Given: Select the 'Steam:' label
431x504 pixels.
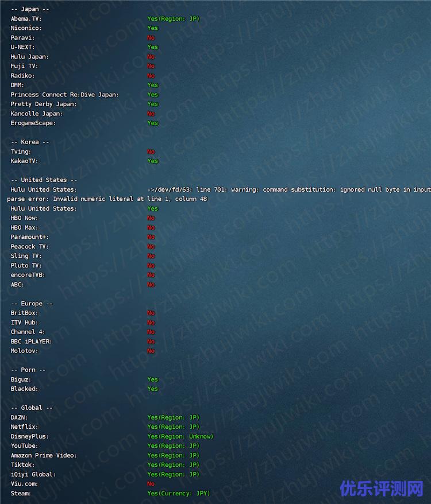Looking at the screenshot, I should point(21,493).
